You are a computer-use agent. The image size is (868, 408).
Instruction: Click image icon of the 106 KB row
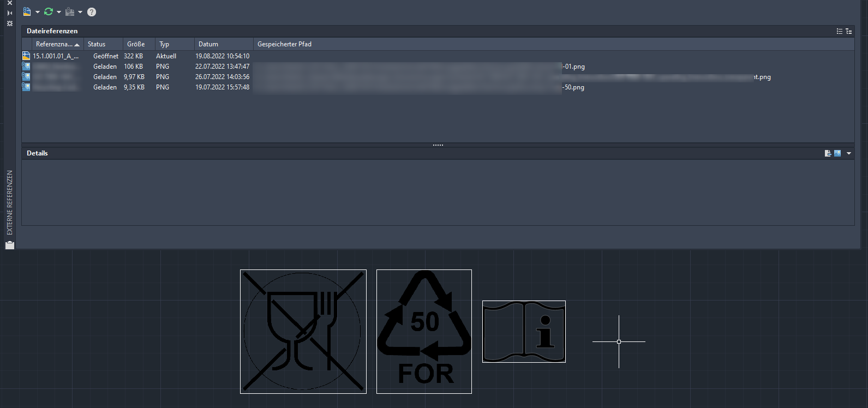coord(26,67)
